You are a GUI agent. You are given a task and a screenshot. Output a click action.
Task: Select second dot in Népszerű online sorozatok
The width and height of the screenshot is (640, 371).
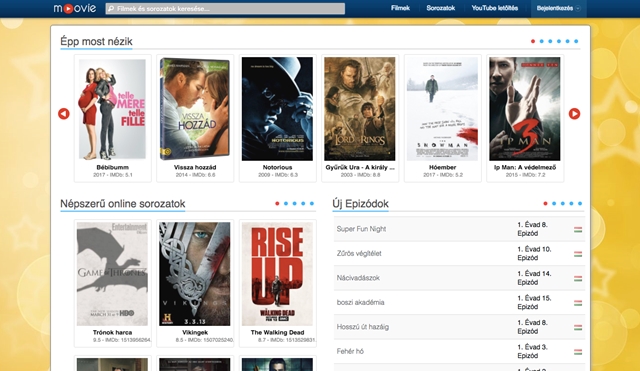[x=286, y=203]
